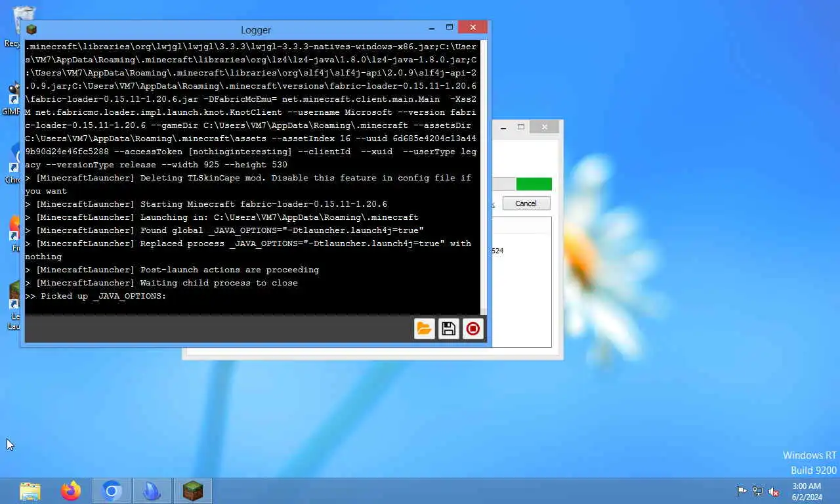Maximize the background window behind Logger

(x=521, y=127)
